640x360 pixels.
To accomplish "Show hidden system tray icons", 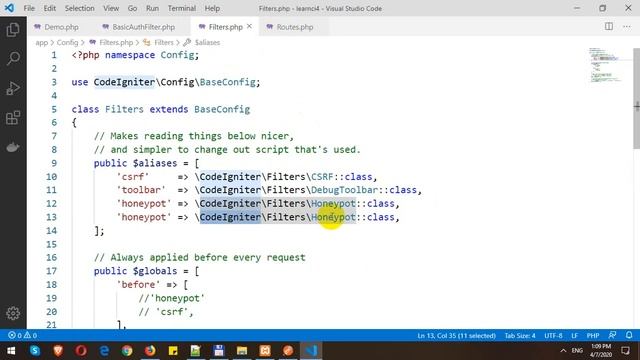I will pos(563,351).
